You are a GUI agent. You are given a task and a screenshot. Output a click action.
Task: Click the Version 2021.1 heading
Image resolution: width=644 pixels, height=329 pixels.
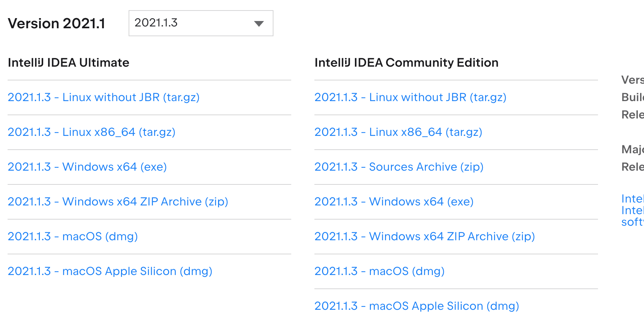click(57, 24)
